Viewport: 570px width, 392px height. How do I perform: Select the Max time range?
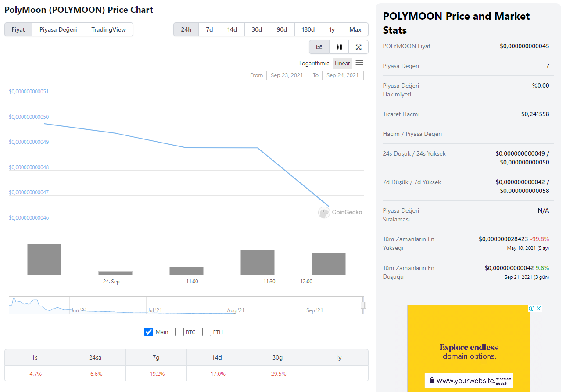[x=355, y=29]
